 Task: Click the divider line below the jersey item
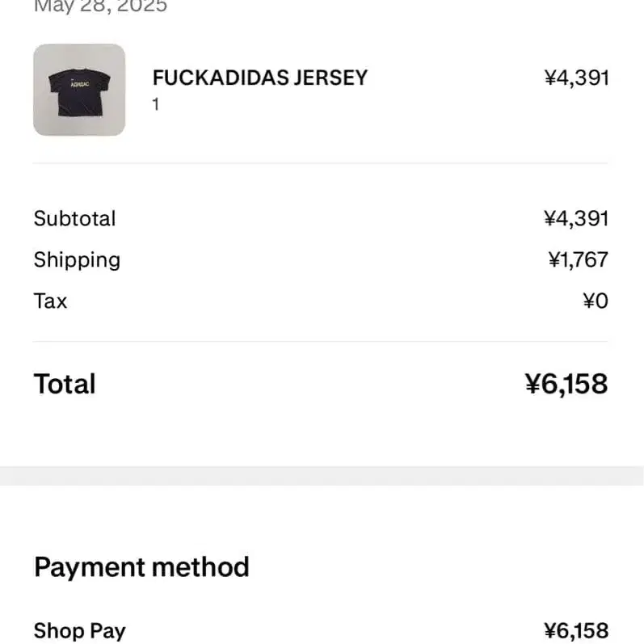(320, 163)
